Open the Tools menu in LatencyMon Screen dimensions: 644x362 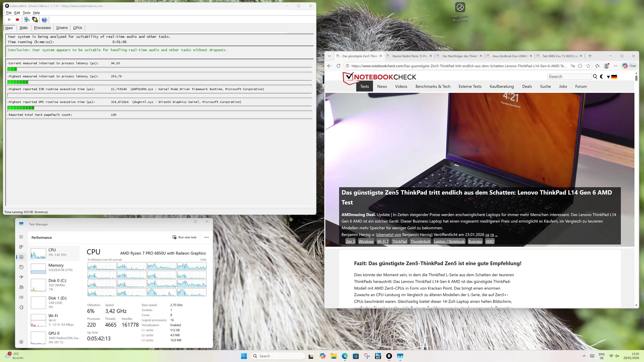26,13
